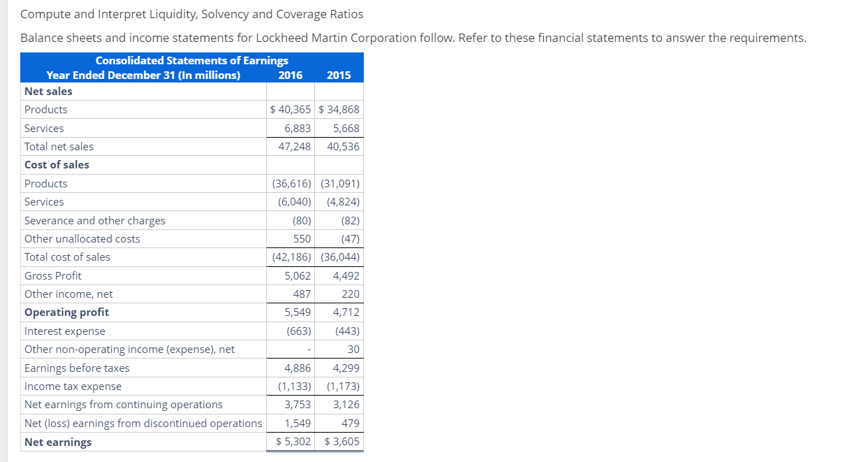Select the Other unallocated costs value 550
Image resolution: width=868 pixels, height=462 pixels.
(x=305, y=238)
